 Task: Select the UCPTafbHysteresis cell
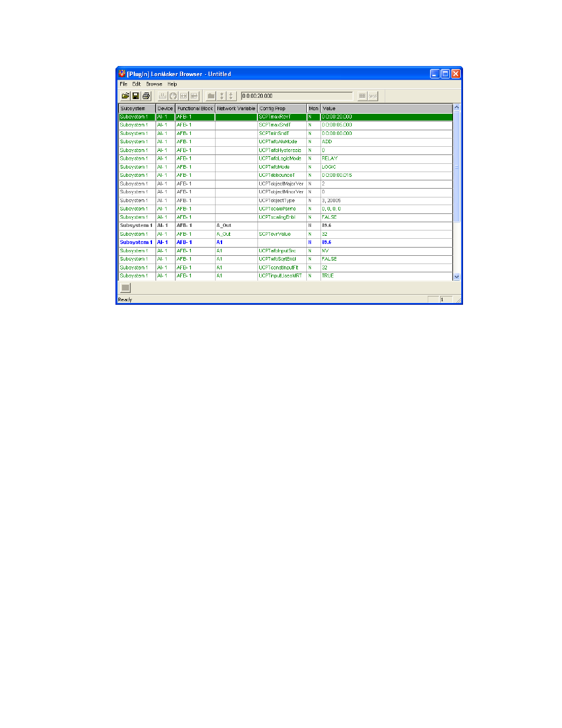coord(282,150)
